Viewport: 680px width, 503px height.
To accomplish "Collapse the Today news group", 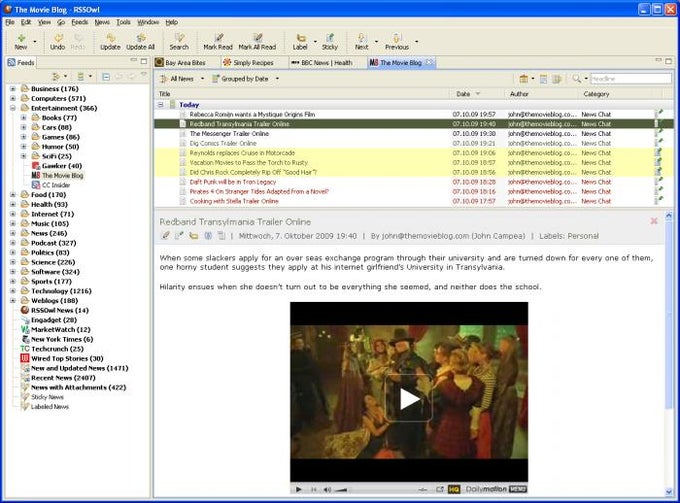I will pos(161,105).
